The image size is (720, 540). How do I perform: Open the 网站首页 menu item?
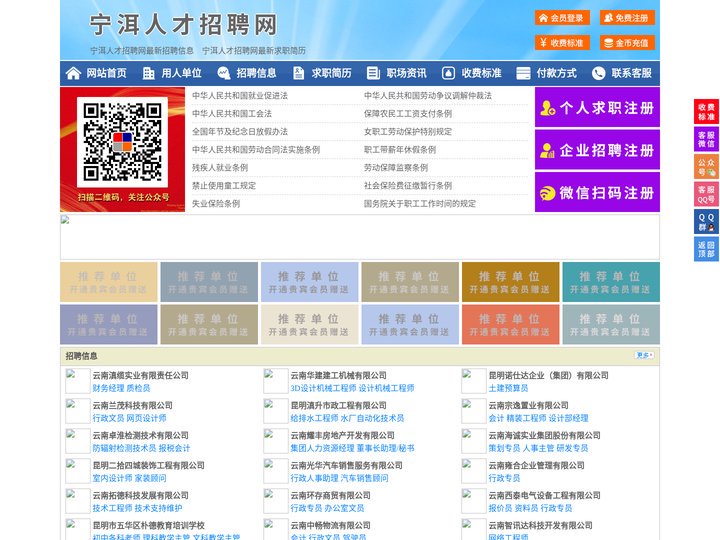(106, 73)
